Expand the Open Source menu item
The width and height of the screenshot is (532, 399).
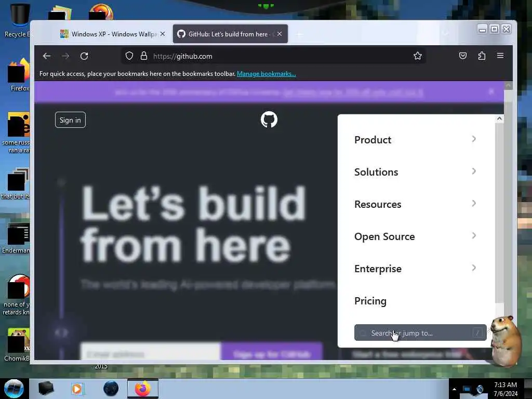click(416, 236)
